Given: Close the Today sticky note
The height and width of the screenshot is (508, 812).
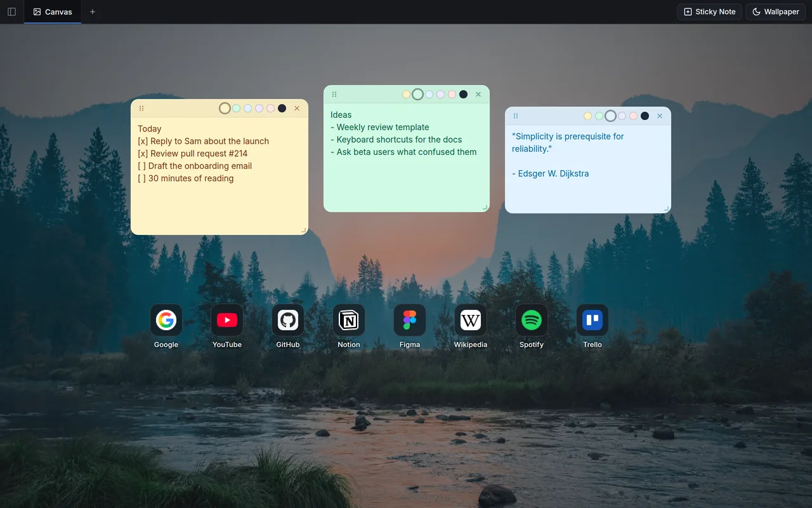Looking at the screenshot, I should click(x=297, y=109).
